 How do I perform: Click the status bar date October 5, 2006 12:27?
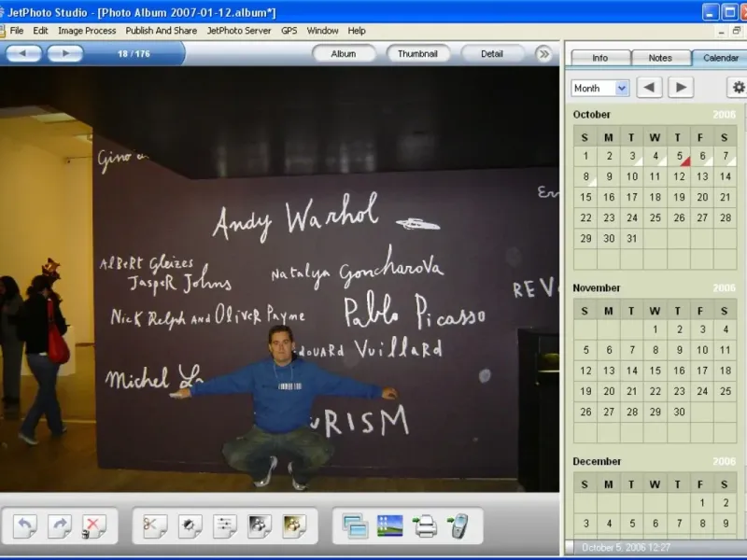pos(626,548)
